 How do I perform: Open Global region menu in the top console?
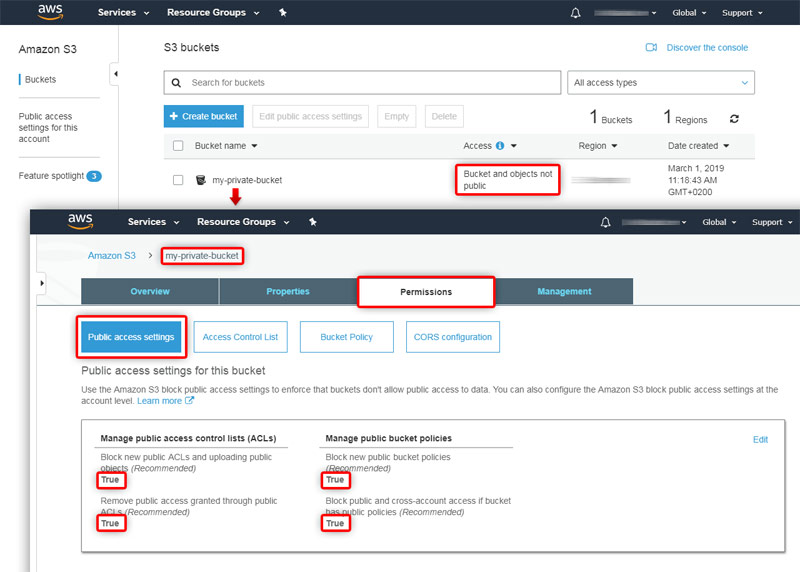click(689, 13)
